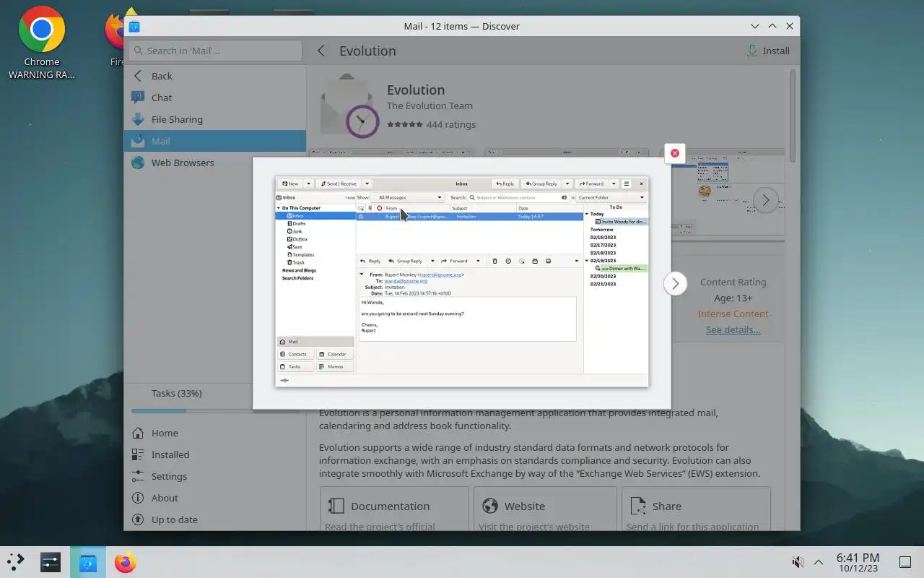This screenshot has height=578, width=924.
Task: Open the Web Browsers category
Action: [x=215, y=163]
